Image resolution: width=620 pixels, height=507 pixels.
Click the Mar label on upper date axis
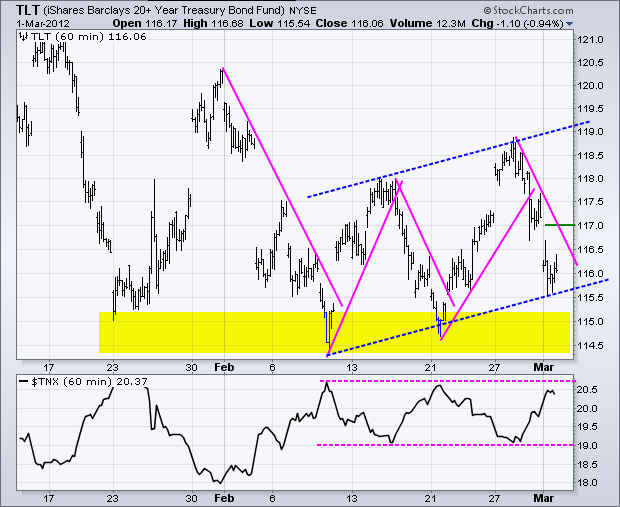[x=543, y=367]
